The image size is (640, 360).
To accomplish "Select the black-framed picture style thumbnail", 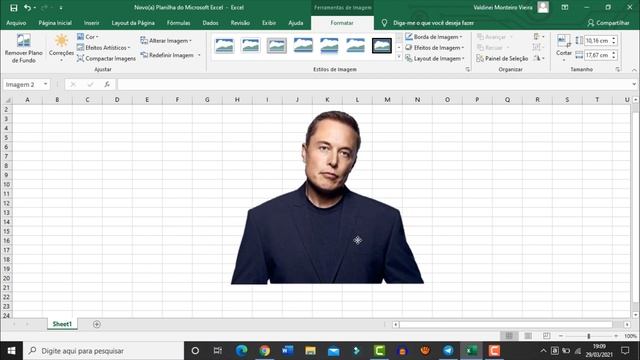I will pyautogui.click(x=382, y=45).
